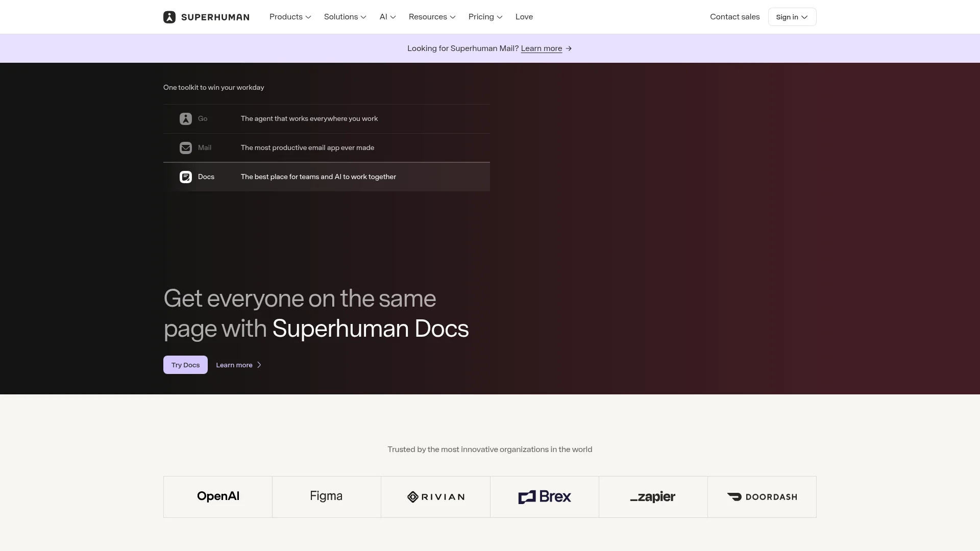
Task: Click the Try Docs button
Action: pyautogui.click(x=185, y=365)
